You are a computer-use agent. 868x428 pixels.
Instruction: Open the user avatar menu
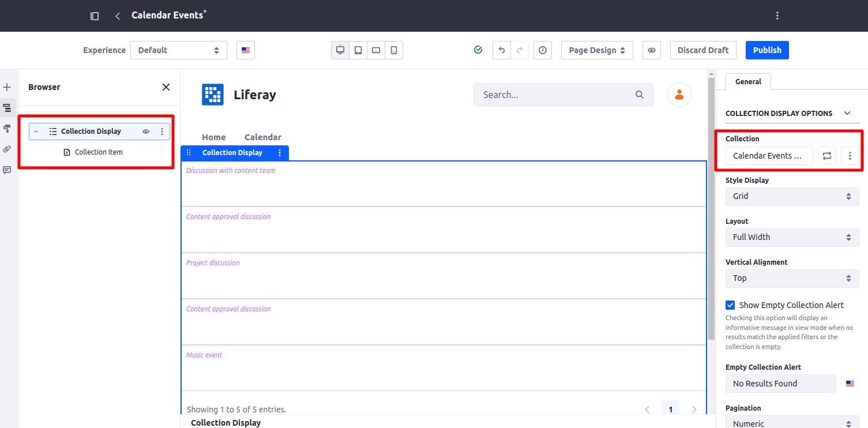tap(679, 95)
